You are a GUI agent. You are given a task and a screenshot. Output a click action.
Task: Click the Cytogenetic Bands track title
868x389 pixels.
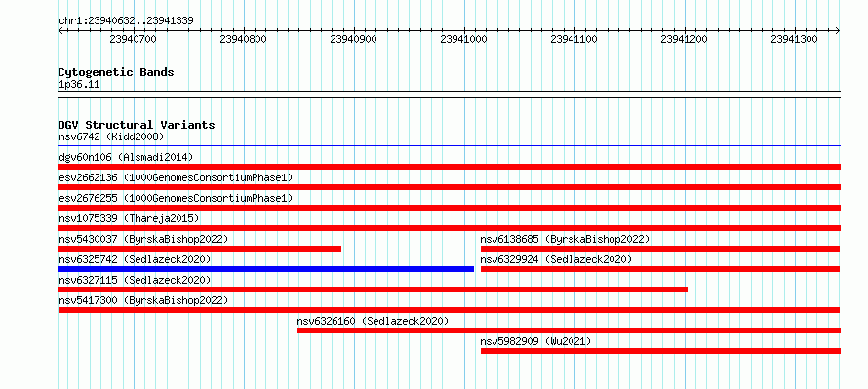[x=116, y=72]
